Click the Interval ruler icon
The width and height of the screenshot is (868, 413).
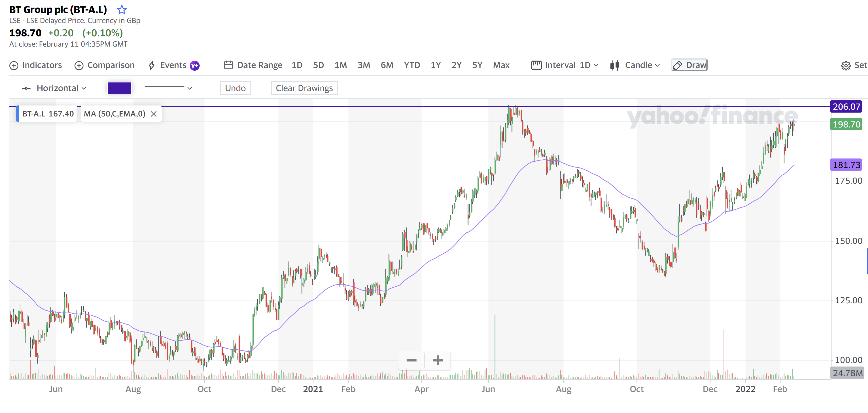536,65
